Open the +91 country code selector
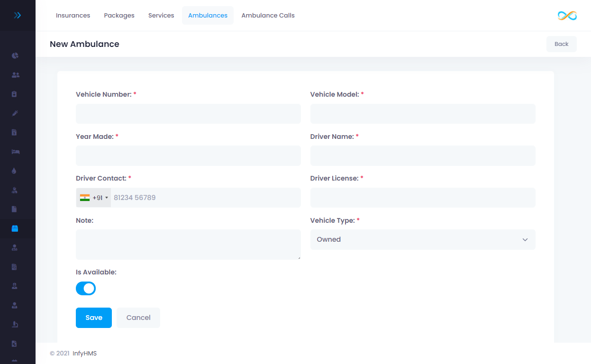This screenshot has height=364, width=591. 94,198
